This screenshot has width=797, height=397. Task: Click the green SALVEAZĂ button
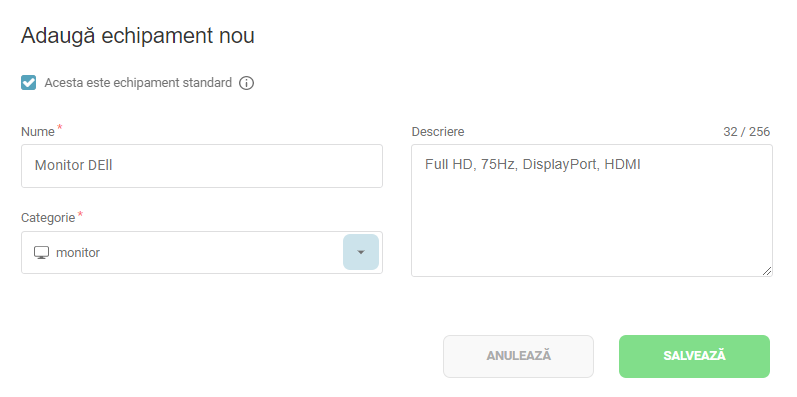click(x=694, y=356)
